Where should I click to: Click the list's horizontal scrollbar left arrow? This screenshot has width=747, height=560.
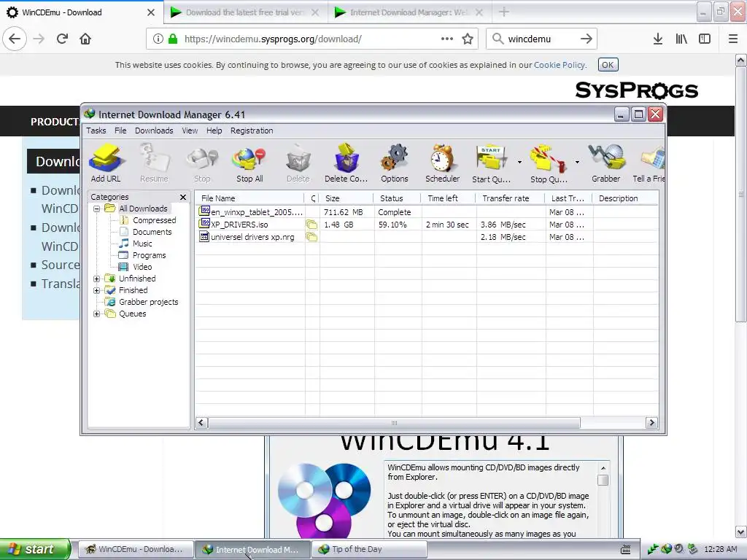click(201, 423)
